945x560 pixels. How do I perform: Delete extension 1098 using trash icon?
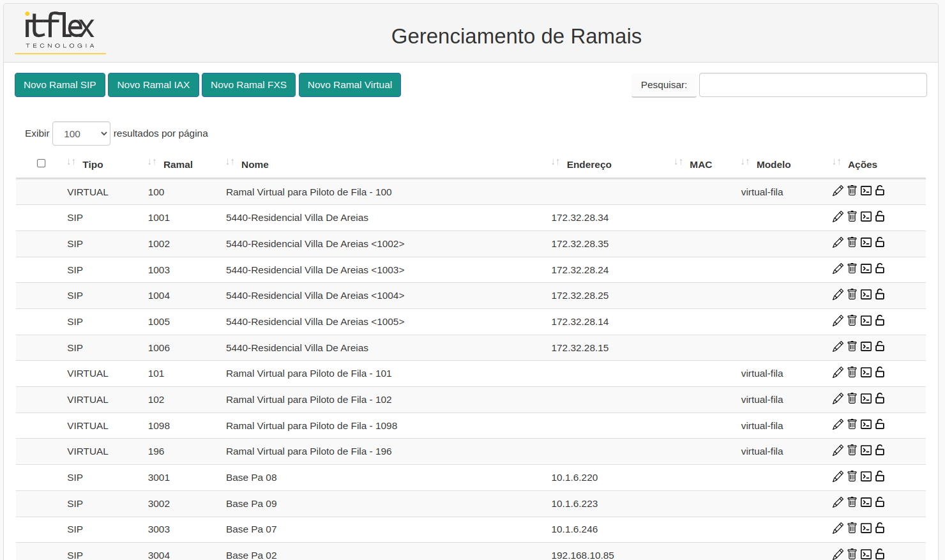coord(852,424)
